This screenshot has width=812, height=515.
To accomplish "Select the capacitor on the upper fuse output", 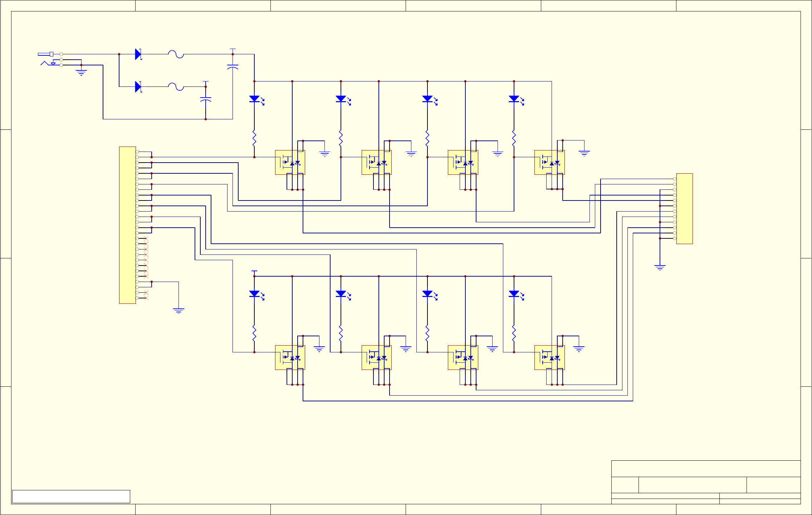I will tap(233, 67).
